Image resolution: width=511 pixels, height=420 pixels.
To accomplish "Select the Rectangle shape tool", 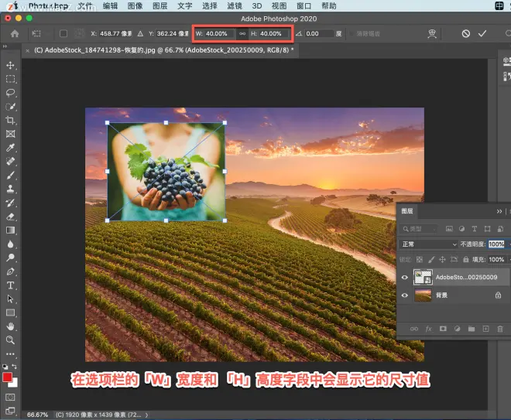I will 10,312.
